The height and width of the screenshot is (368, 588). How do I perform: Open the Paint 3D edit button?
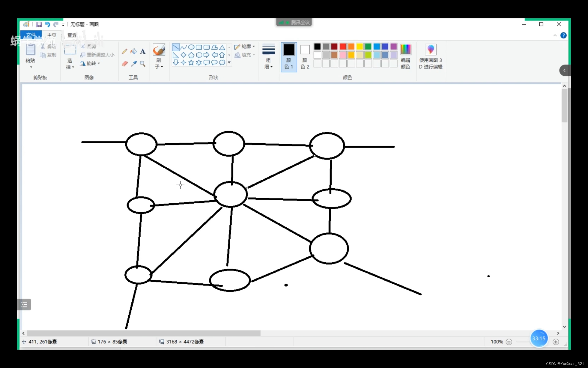[x=431, y=57]
